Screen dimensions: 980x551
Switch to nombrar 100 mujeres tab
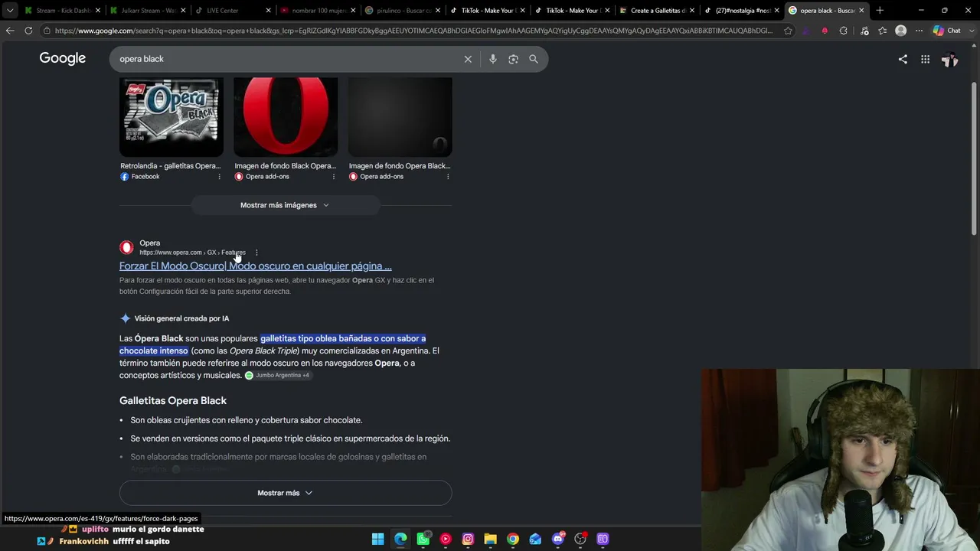point(316,11)
